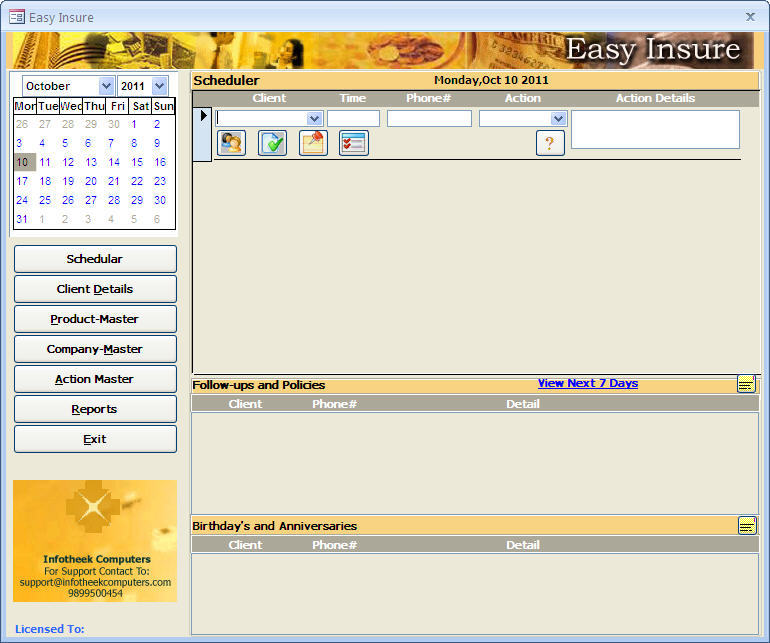Viewport: 770px width, 643px height.
Task: Select October 30 on the calendar
Action: [x=160, y=200]
